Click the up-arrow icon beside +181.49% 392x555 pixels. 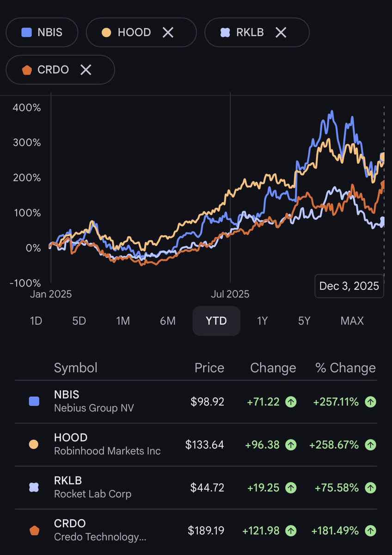tap(370, 531)
